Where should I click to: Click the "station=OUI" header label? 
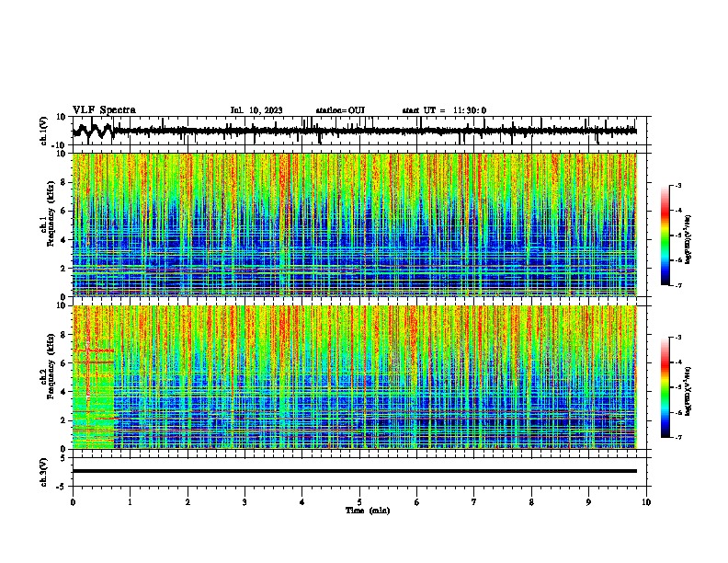pyautogui.click(x=340, y=110)
